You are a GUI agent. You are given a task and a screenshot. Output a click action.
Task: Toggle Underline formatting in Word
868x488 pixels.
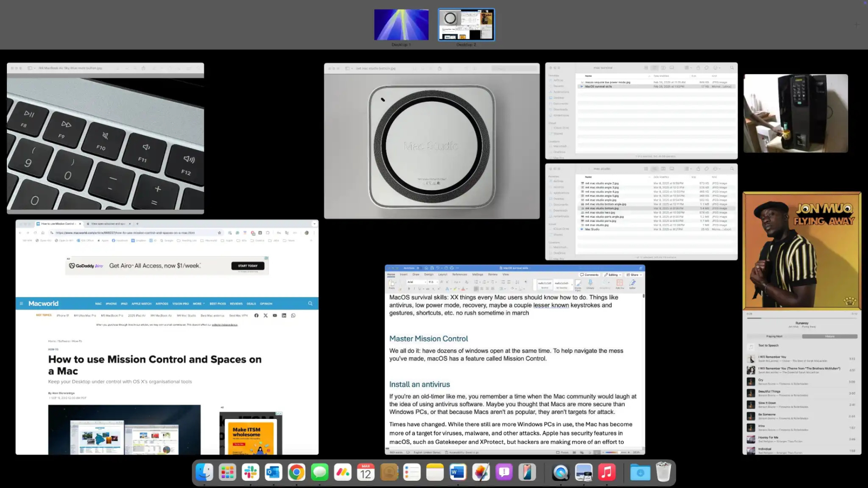coord(419,289)
